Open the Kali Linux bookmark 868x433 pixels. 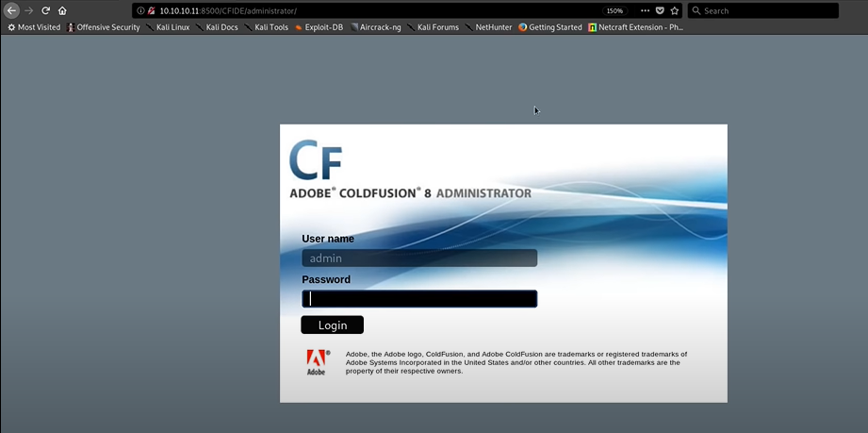click(x=168, y=26)
